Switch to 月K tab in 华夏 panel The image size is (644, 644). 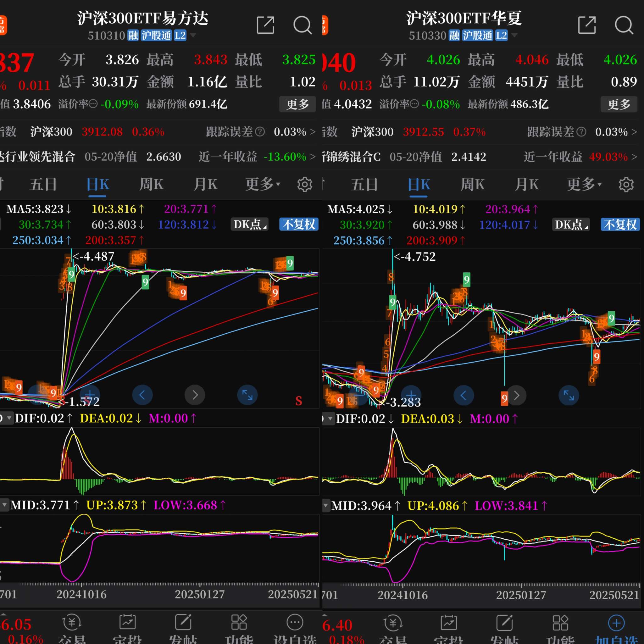coord(527,184)
